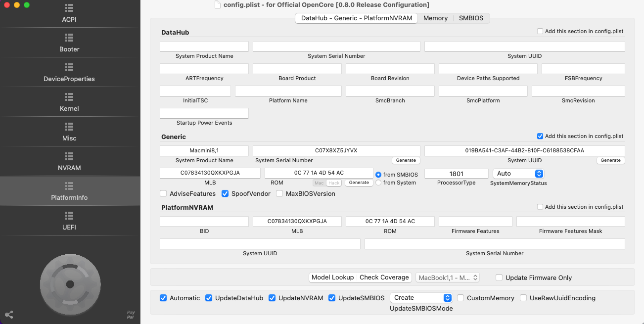Switch to the Memory tab
The image size is (644, 324).
point(435,18)
